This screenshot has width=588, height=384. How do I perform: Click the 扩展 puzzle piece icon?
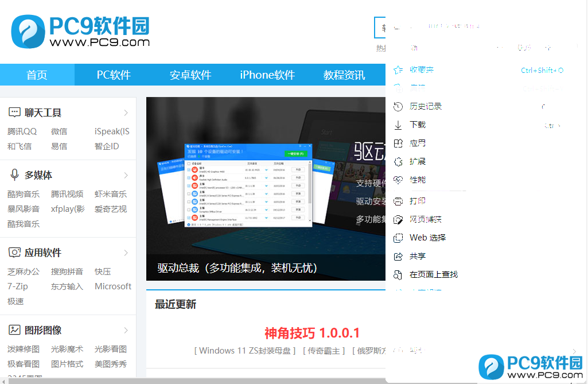coord(398,162)
